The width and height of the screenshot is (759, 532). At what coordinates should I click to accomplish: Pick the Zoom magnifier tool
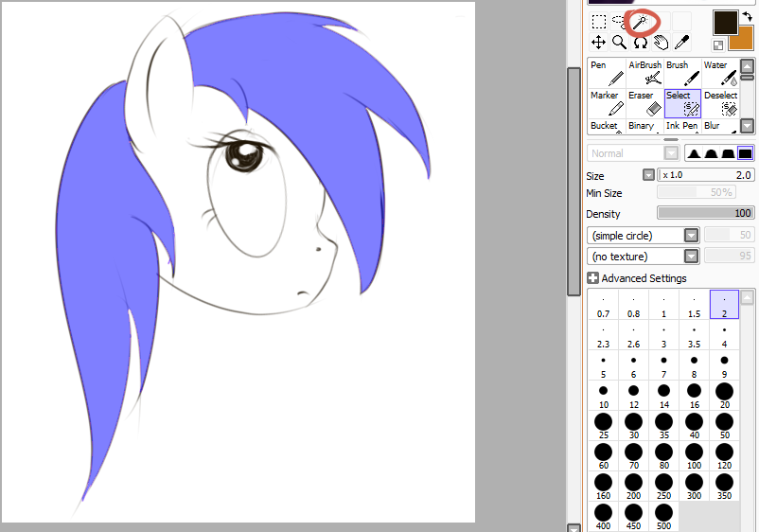pyautogui.click(x=619, y=43)
